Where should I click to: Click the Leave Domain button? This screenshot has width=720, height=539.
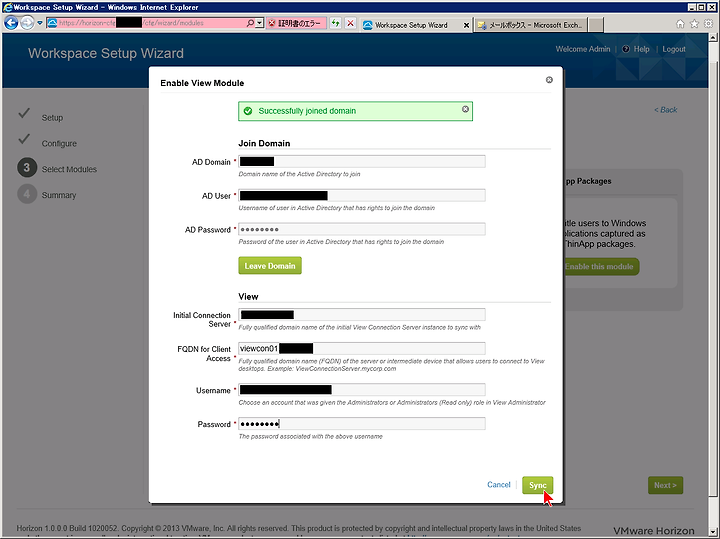point(270,266)
